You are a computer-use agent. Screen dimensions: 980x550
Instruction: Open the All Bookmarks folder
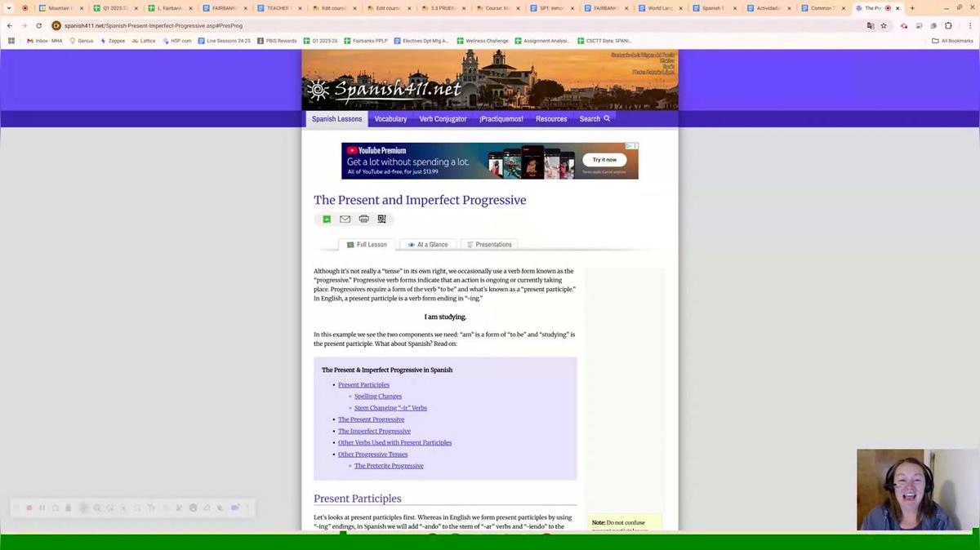click(x=951, y=40)
